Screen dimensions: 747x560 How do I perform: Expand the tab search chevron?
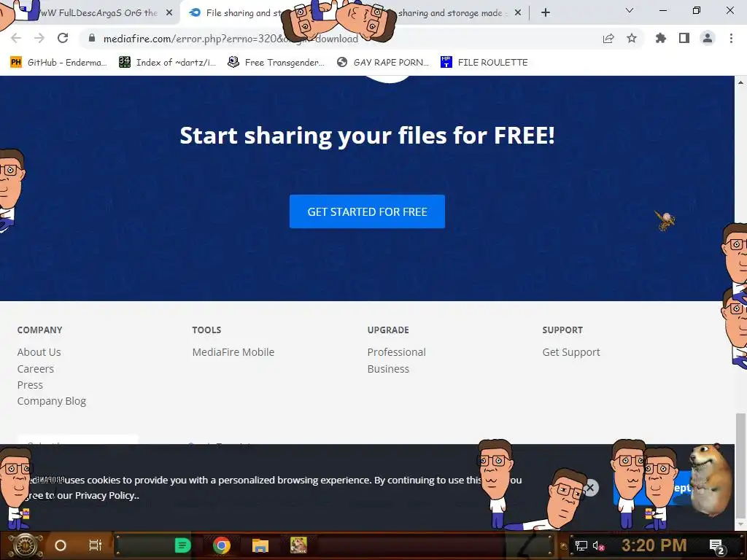point(630,10)
